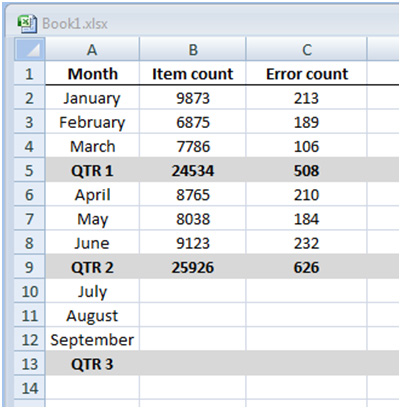Click the empty August error count cell
The image size is (401, 409).
tap(306, 315)
